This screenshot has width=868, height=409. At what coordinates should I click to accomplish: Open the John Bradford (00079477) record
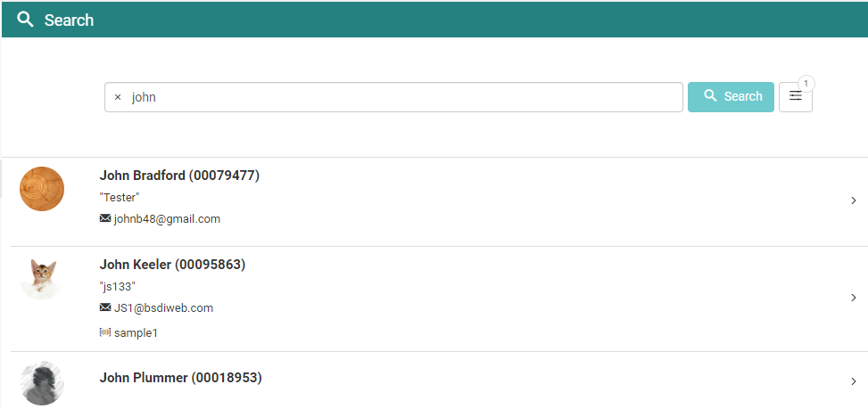179,176
